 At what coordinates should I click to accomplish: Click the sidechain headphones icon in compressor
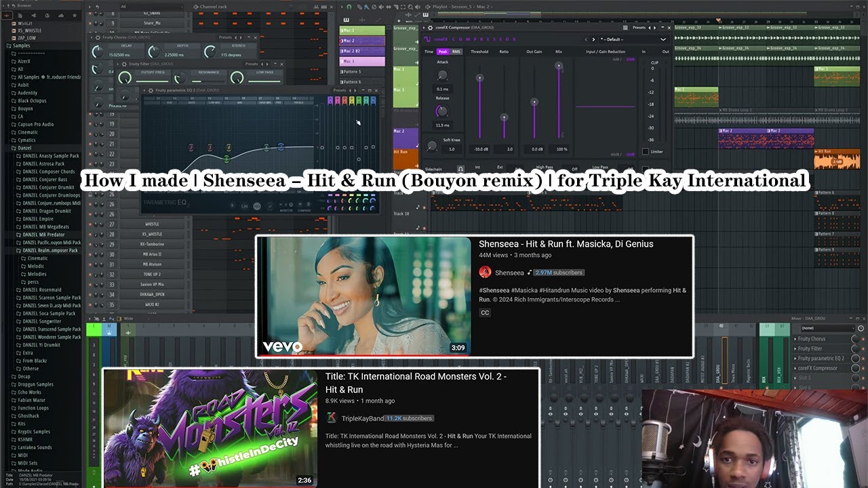coord(460,169)
